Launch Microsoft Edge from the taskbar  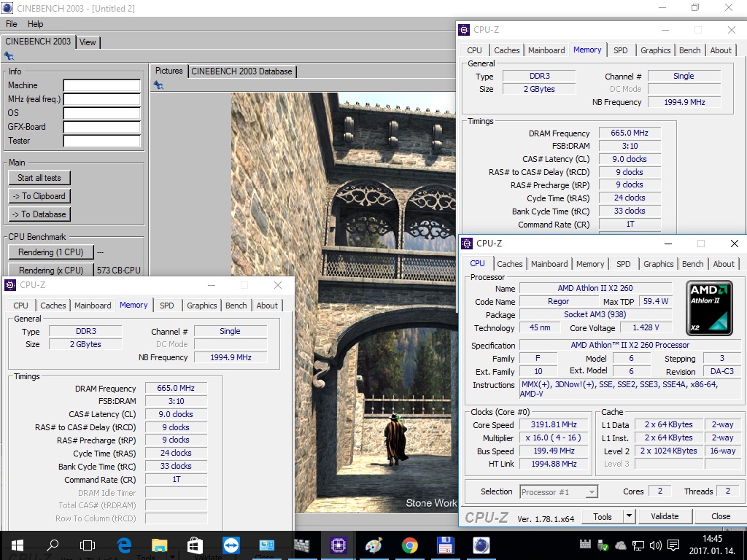[124, 545]
